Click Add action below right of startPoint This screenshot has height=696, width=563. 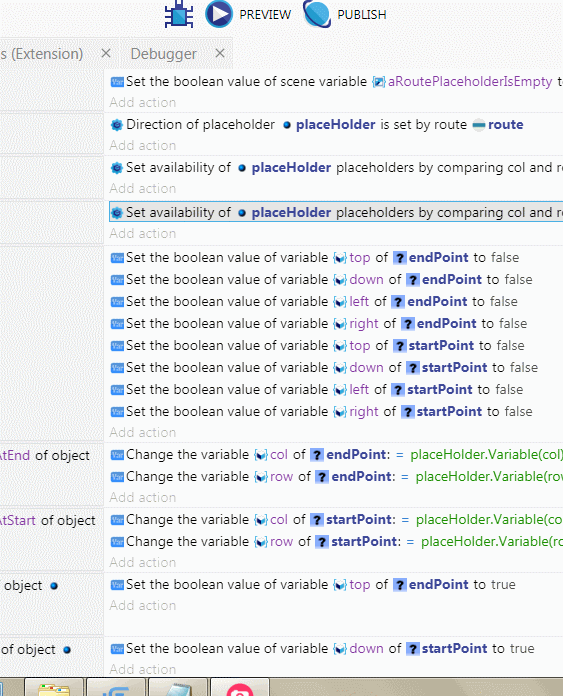(143, 432)
